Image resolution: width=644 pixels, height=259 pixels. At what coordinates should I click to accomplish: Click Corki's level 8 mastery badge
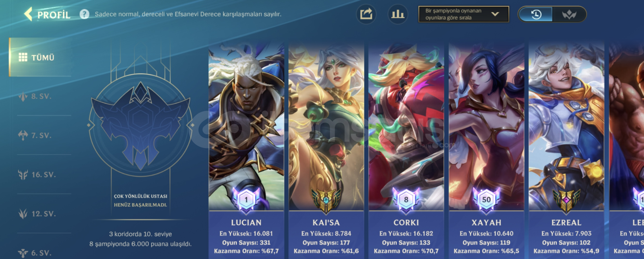pos(406,200)
